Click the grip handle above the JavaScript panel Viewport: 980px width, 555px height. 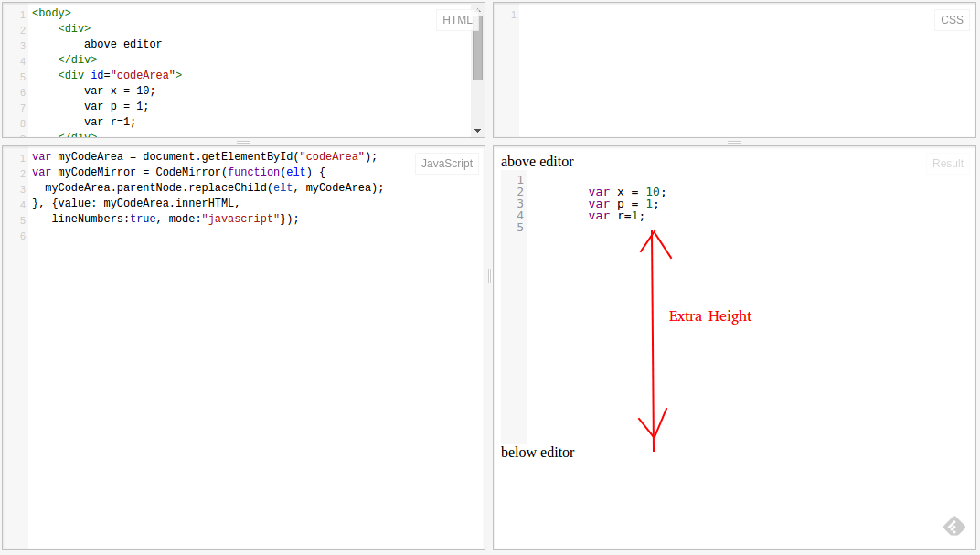point(243,143)
